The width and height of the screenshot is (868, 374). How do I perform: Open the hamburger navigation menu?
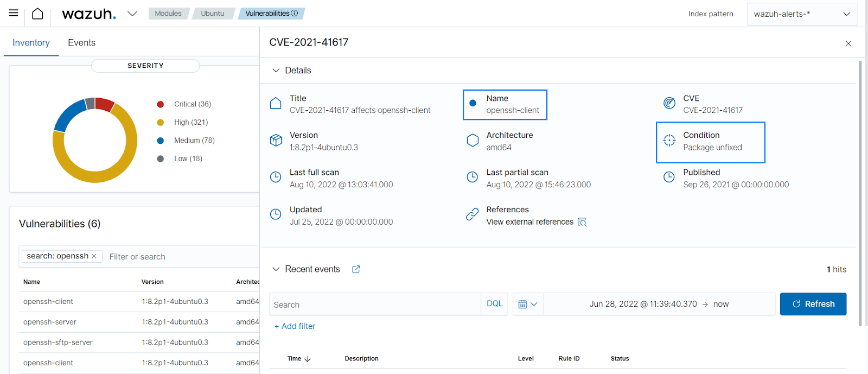pos(14,13)
